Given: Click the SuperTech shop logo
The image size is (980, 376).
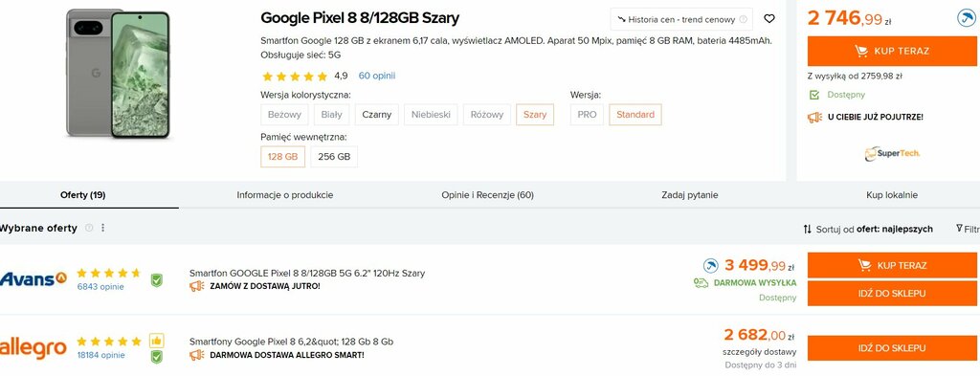Looking at the screenshot, I should point(892,153).
